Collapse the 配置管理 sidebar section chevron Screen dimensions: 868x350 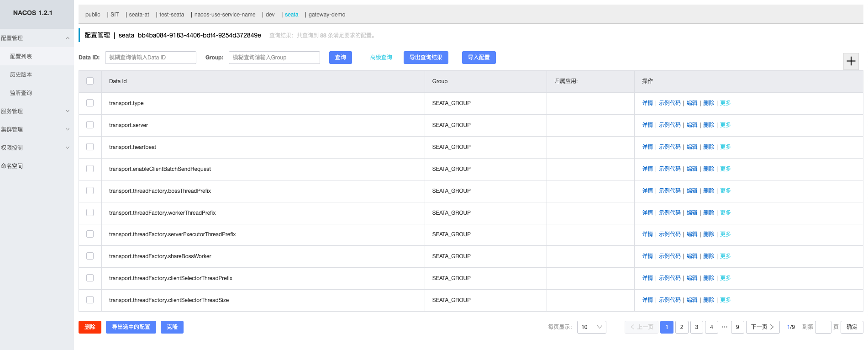pyautogui.click(x=68, y=38)
